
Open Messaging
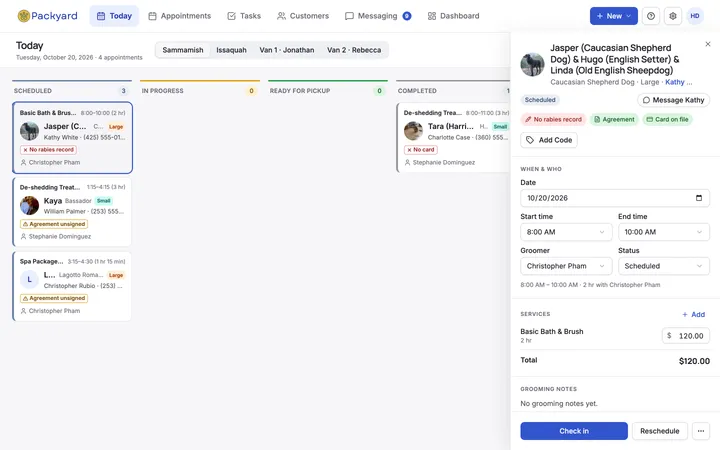click(377, 16)
